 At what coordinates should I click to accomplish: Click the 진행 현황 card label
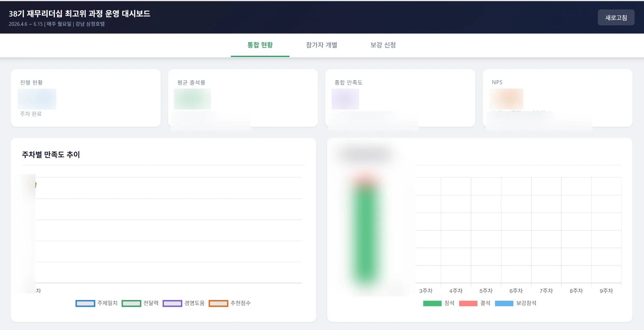pyautogui.click(x=31, y=82)
